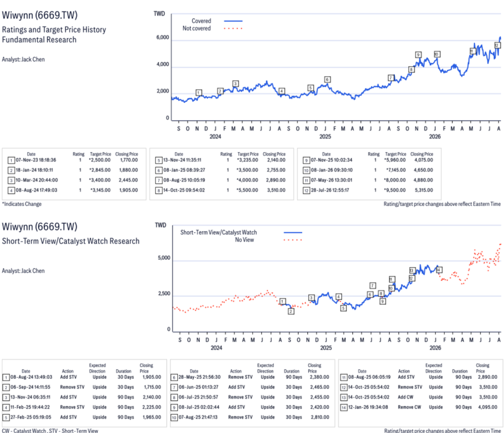Click the Add CW action entry
The image size is (504, 433).
click(406, 397)
